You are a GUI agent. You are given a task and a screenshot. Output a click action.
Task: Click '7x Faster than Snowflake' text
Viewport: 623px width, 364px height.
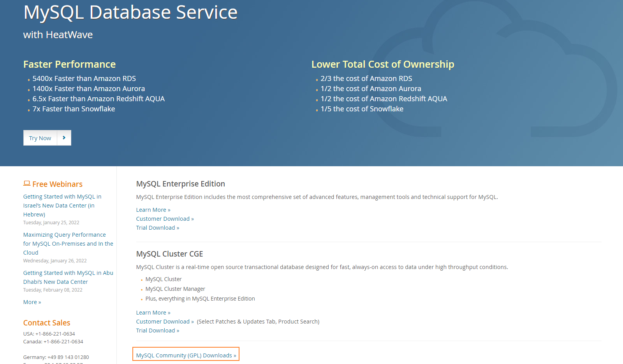click(74, 109)
